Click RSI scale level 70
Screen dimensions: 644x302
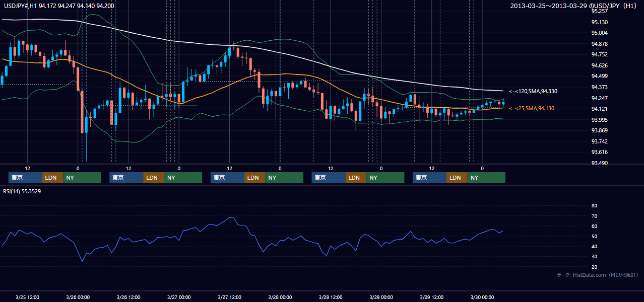coord(594,216)
